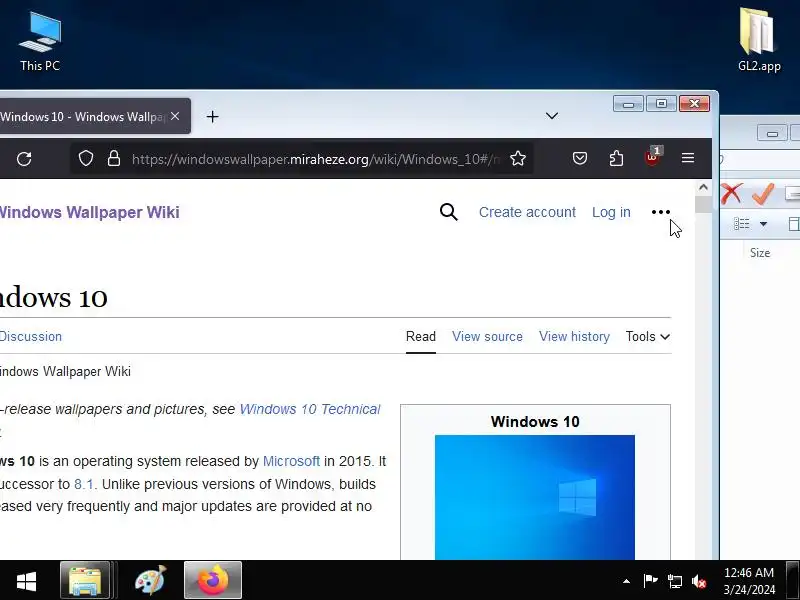Image resolution: width=800 pixels, height=600 pixels.
Task: Open a new tab with plus button
Action: [212, 117]
